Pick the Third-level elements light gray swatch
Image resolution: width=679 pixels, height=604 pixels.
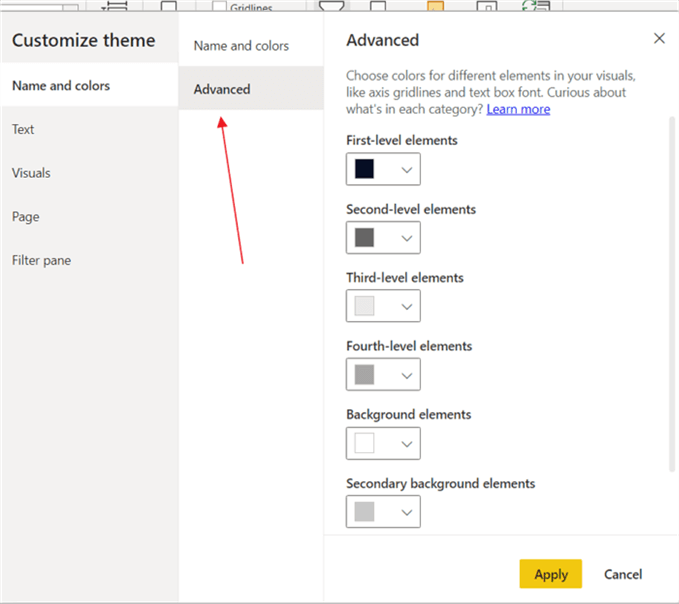(x=364, y=306)
